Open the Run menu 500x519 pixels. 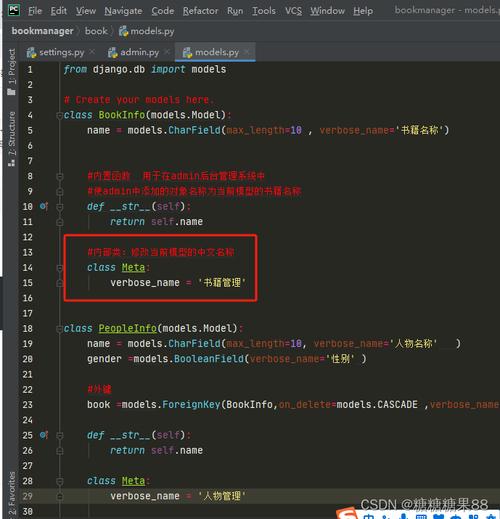[235, 11]
